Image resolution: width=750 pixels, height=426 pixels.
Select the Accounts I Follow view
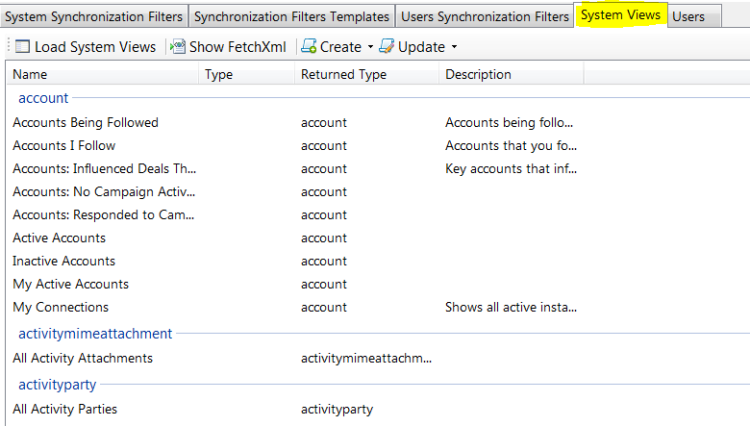[64, 145]
